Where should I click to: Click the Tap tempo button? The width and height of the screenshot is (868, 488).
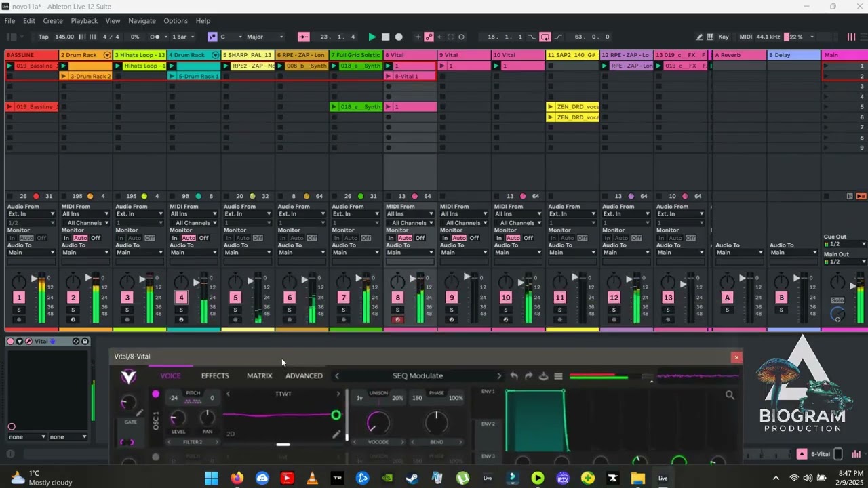point(43,37)
